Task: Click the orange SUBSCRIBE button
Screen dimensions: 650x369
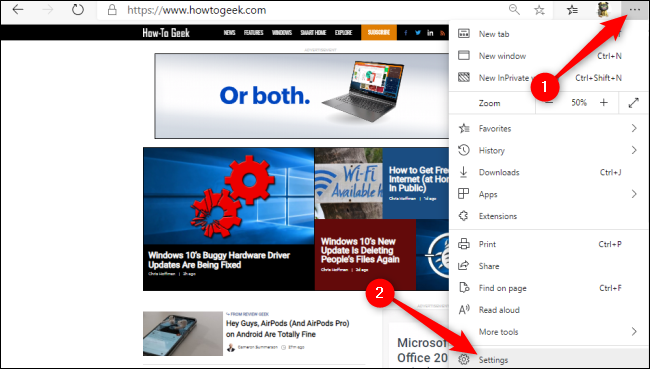Action: (378, 32)
